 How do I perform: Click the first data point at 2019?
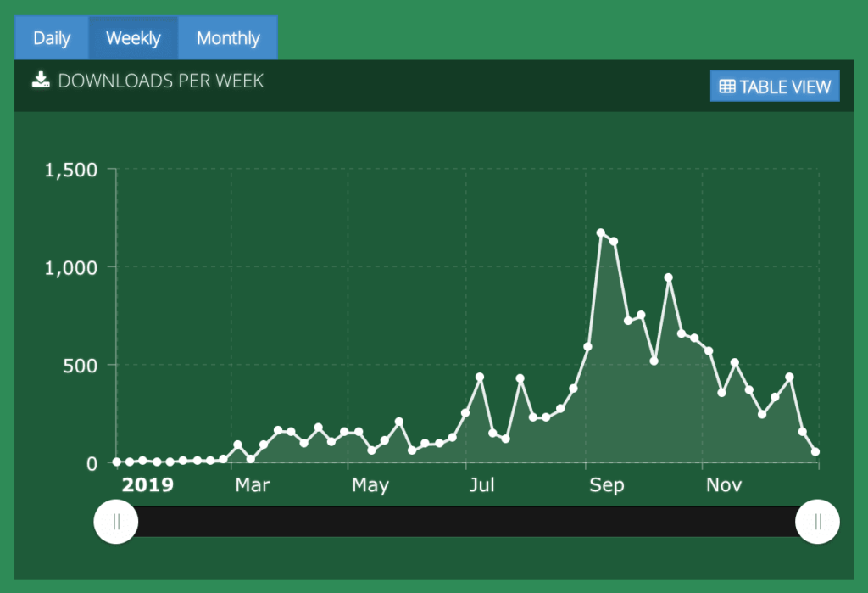117,462
